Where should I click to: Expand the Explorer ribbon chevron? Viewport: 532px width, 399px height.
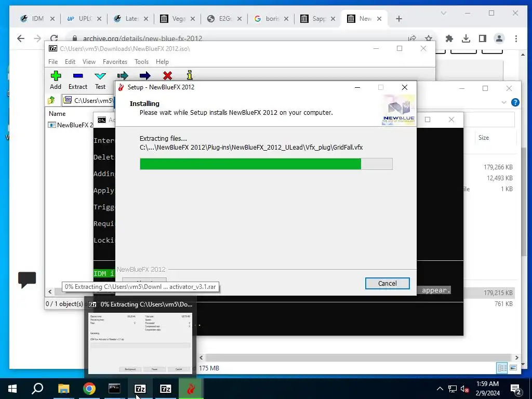pos(504,102)
